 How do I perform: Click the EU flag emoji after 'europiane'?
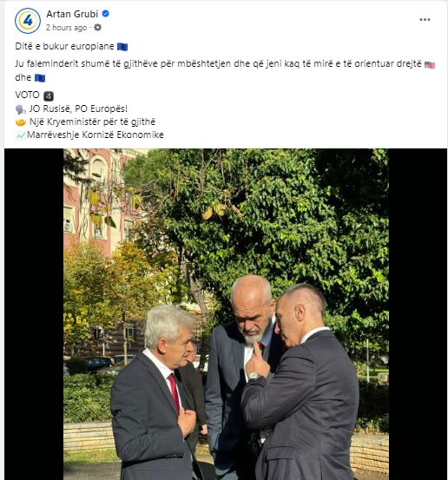pos(122,47)
